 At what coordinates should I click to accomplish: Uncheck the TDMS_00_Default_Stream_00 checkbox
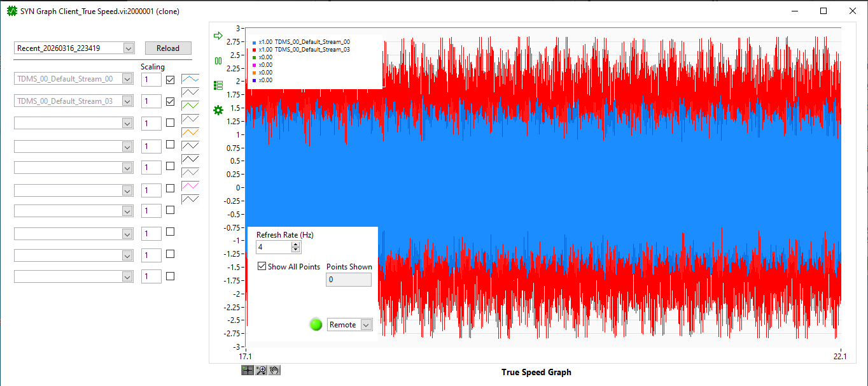(170, 80)
